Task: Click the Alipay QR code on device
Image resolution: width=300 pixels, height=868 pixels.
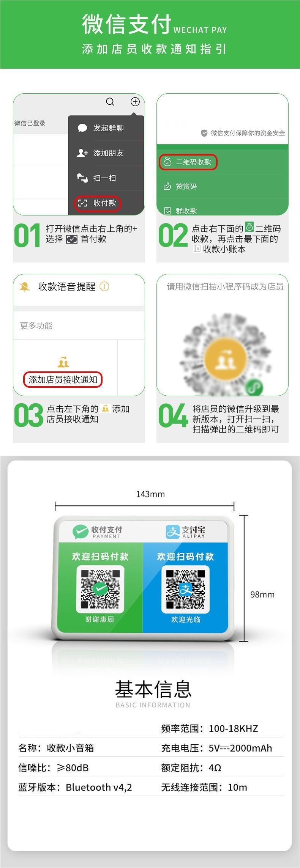Action: pos(186,589)
